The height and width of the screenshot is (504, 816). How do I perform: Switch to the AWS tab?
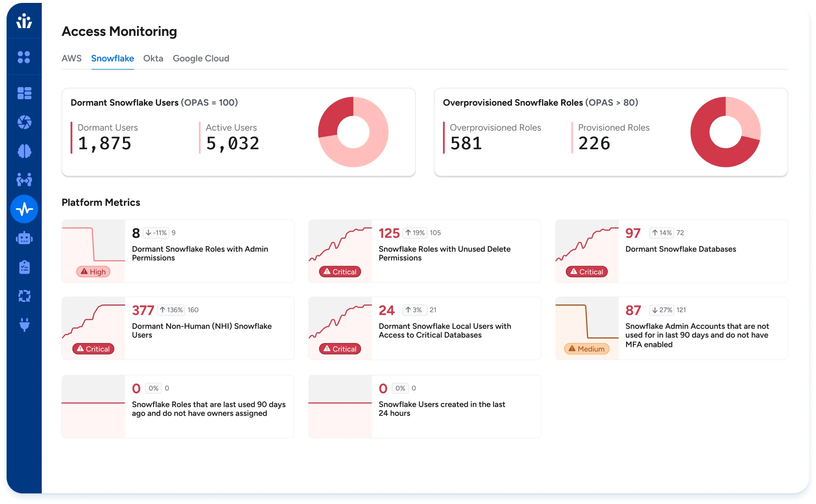pos(71,59)
